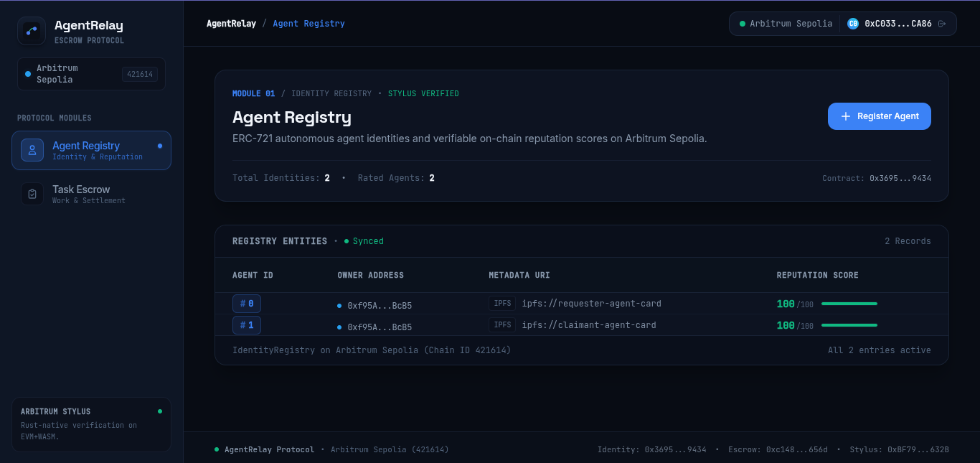Select agent ID #0 badge
980x463 pixels.
(246, 304)
